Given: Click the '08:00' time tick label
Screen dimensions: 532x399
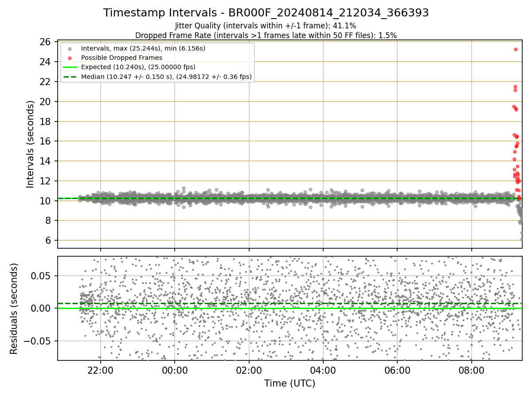Looking at the screenshot, I should point(471,370).
